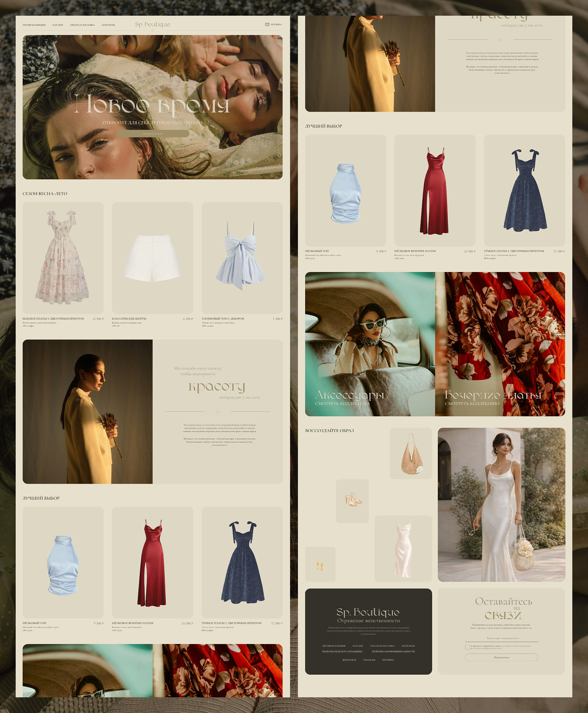Open Политика конфиденциальности in the dark footer
588x713 pixels.
[x=393, y=651]
